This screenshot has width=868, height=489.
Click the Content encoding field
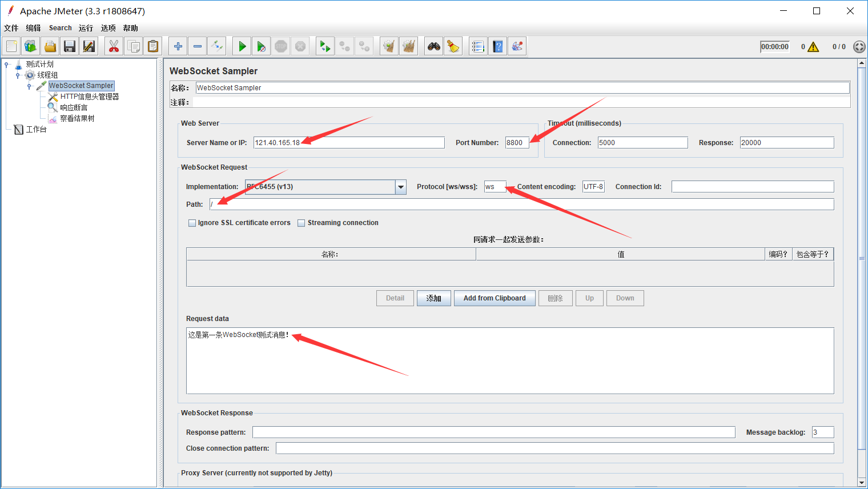pos(593,187)
